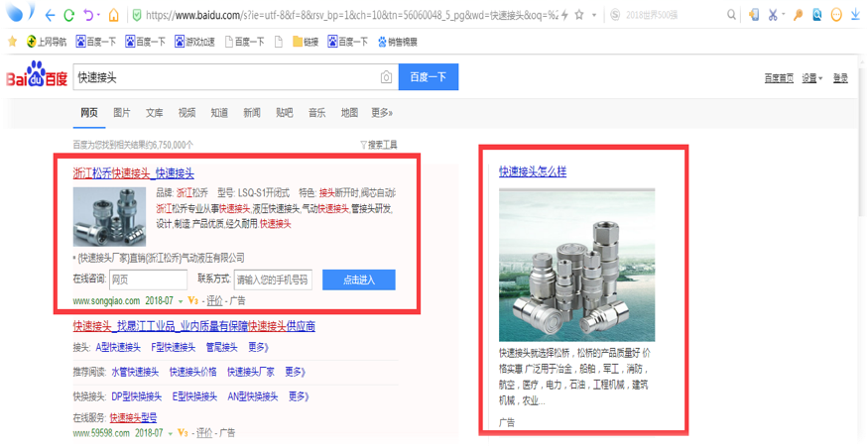Switch to the 知道 tab
The width and height of the screenshot is (868, 447).
(219, 113)
